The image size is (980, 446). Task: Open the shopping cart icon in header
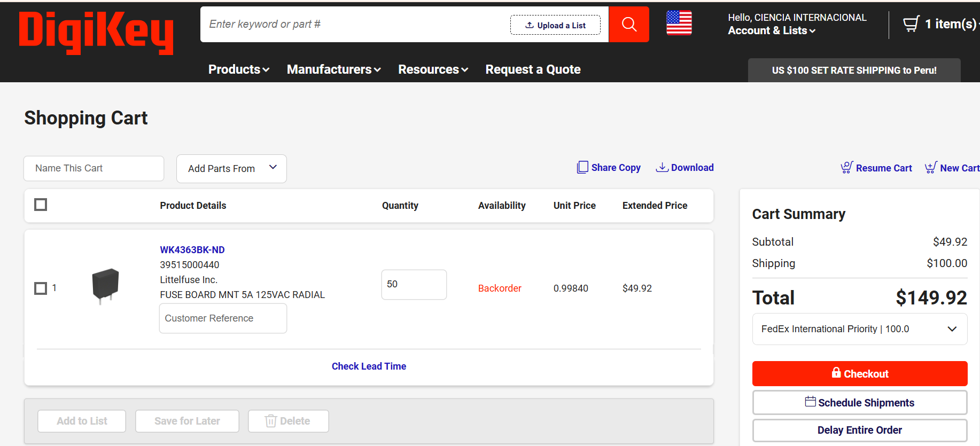point(911,24)
